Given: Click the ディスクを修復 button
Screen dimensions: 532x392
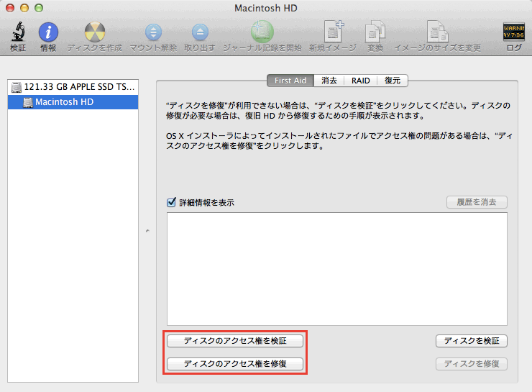Looking at the screenshot, I should point(472,364).
